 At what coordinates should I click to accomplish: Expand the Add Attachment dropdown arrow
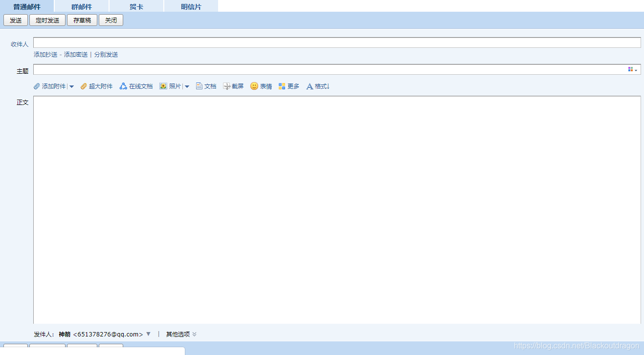(71, 87)
